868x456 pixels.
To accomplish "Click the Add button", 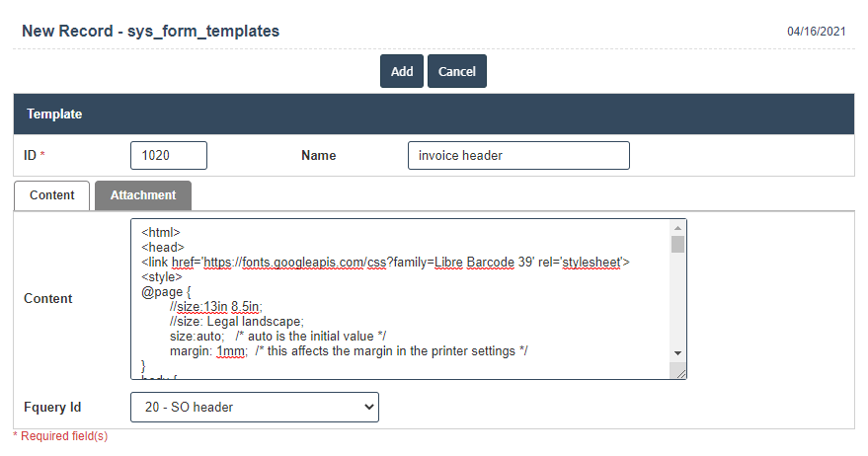I will click(x=401, y=71).
